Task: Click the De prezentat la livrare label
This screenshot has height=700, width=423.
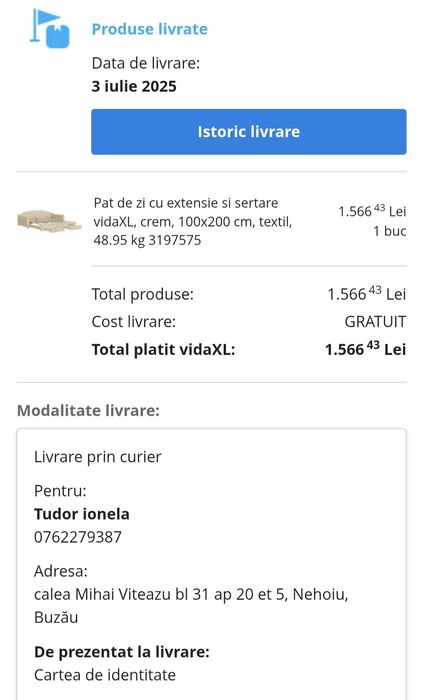Action: [x=121, y=652]
